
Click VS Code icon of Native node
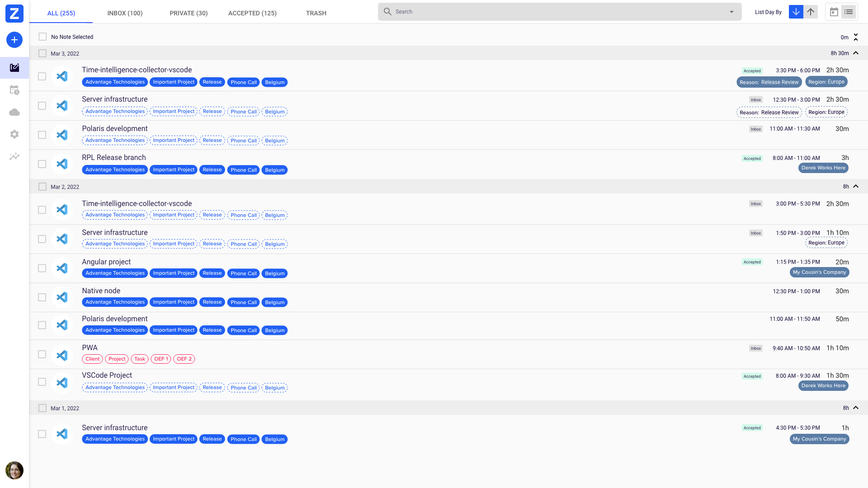pos(62,297)
